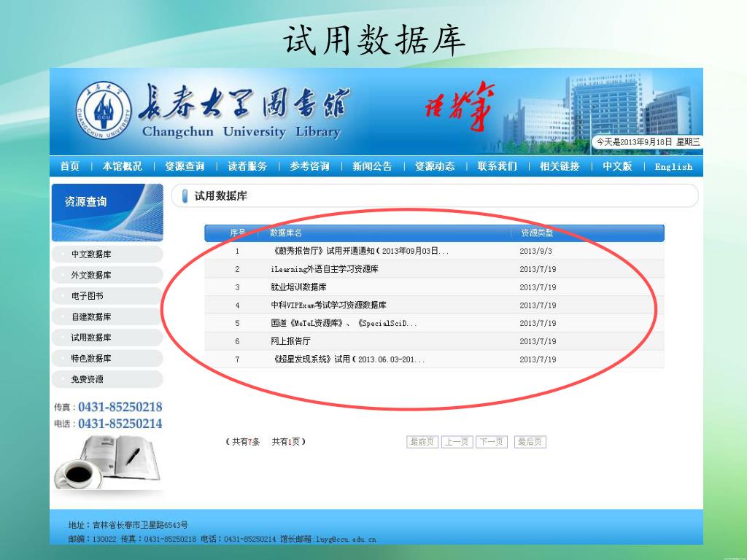747x560 pixels.
Task: Click the 最后页 pagination button
Action: point(530,442)
